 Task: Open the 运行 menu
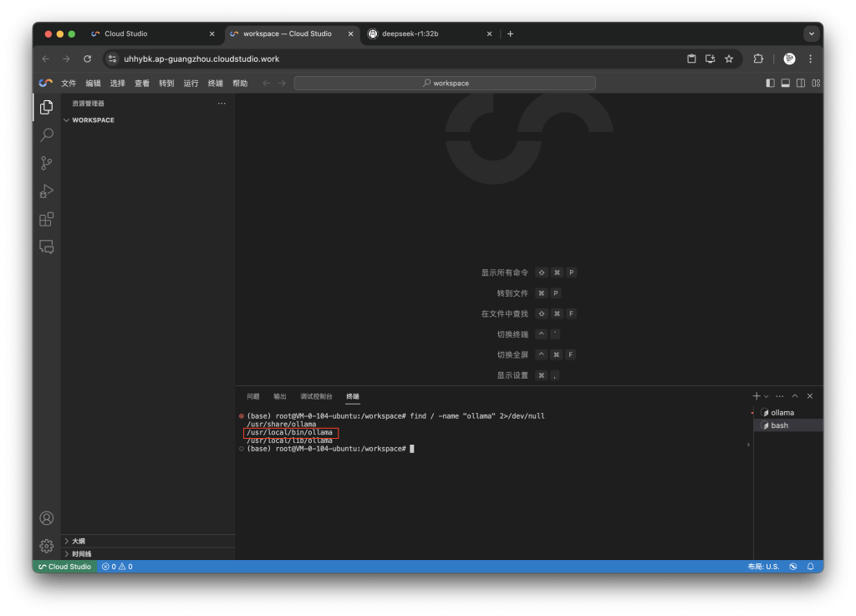[191, 83]
